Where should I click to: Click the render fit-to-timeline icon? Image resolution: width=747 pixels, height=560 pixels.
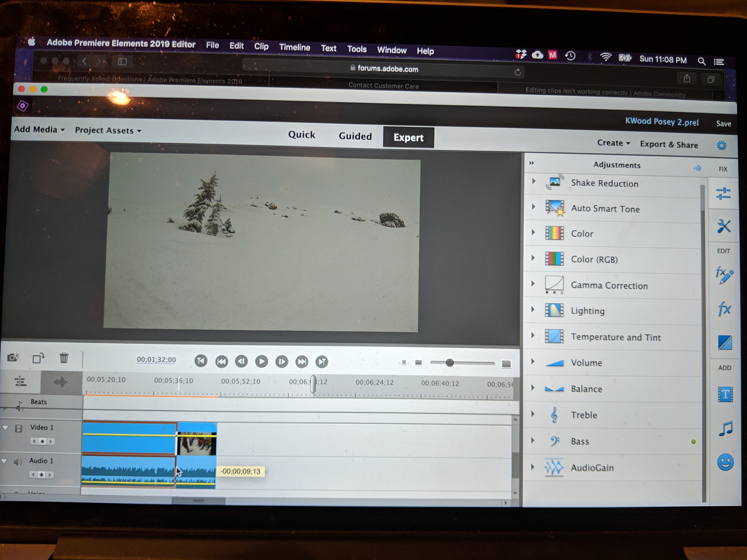coord(404,363)
